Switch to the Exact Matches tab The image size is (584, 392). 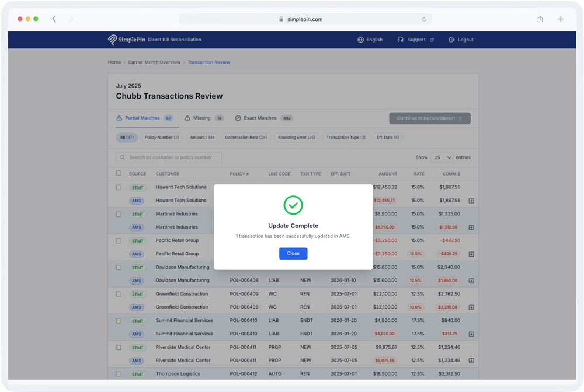(x=264, y=118)
